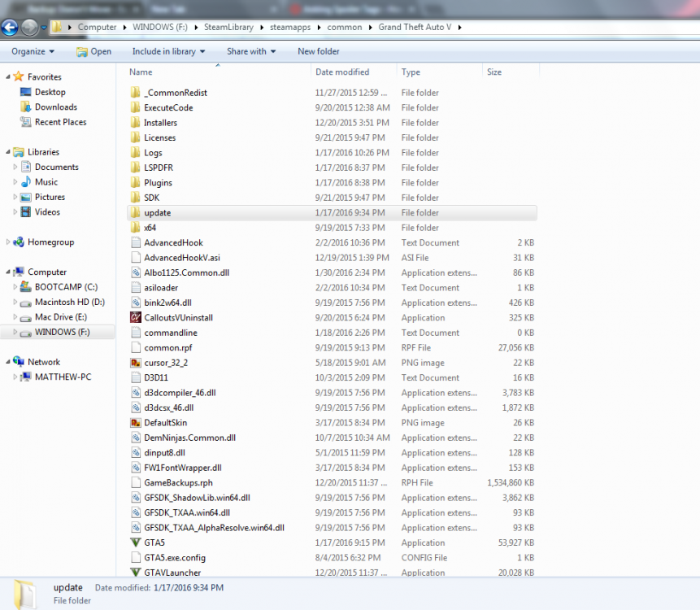Select the Downloads folder icon in Favorites
700x610 pixels.
[26, 107]
